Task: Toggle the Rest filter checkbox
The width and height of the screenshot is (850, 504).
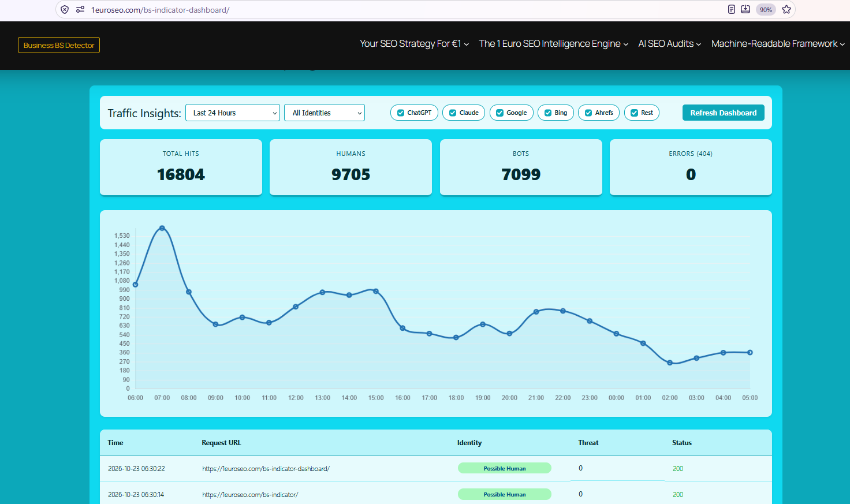Action: tap(635, 113)
